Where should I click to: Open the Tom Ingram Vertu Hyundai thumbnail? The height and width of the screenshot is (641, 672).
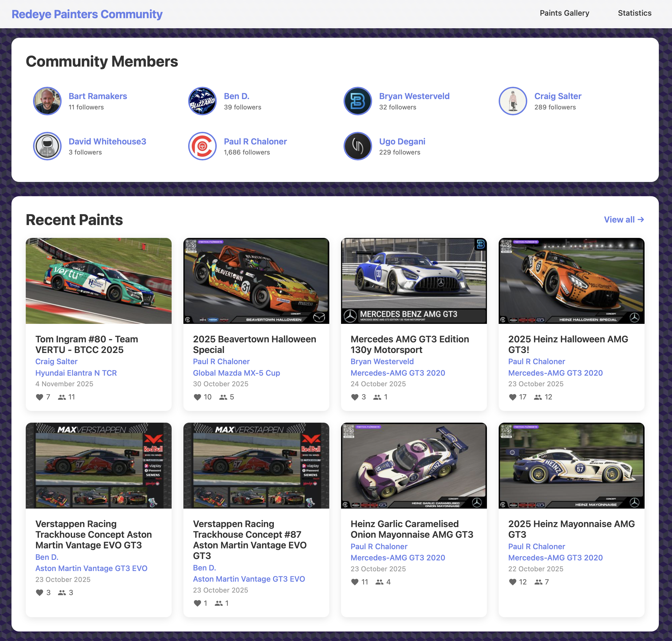tap(99, 281)
